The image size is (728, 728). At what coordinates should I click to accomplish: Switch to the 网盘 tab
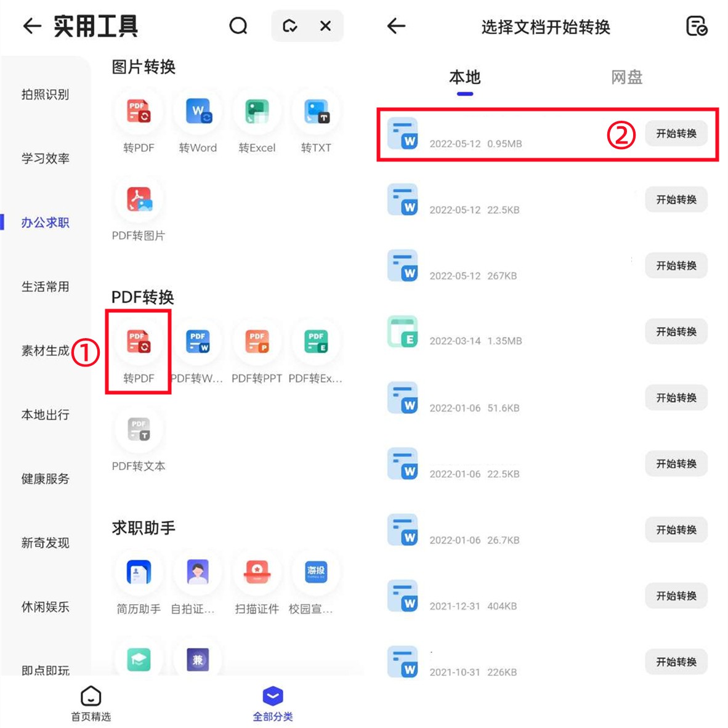point(626,77)
